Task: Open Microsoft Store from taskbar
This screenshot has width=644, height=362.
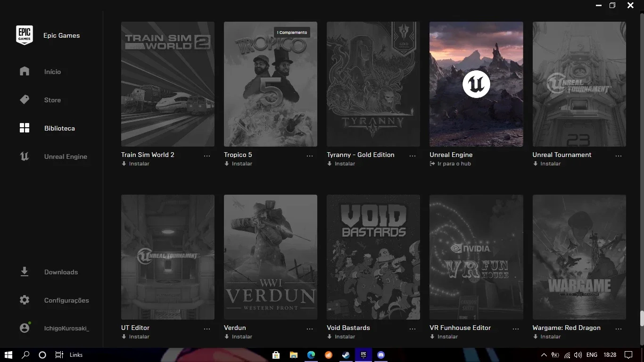Action: 276,355
